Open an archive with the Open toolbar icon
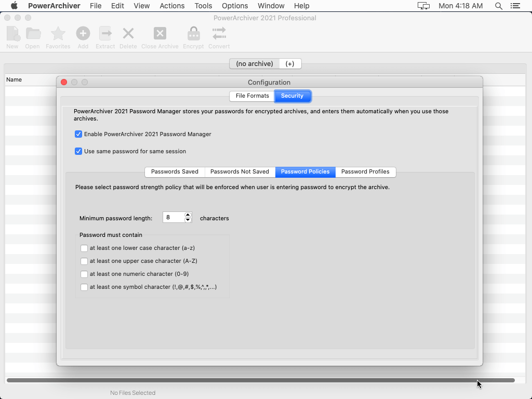Screen dimensions: 532x399 33,34
